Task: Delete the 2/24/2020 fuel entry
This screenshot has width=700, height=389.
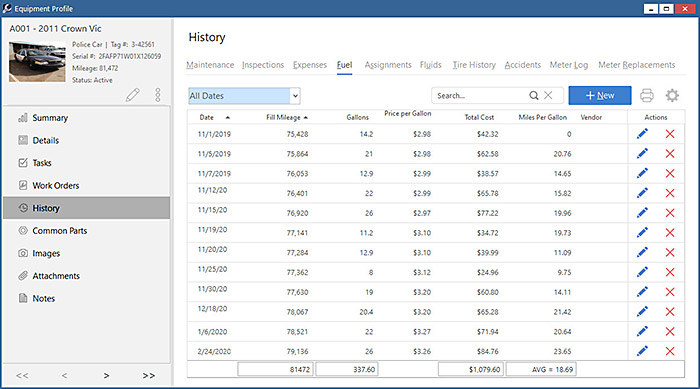Action: pyautogui.click(x=670, y=351)
